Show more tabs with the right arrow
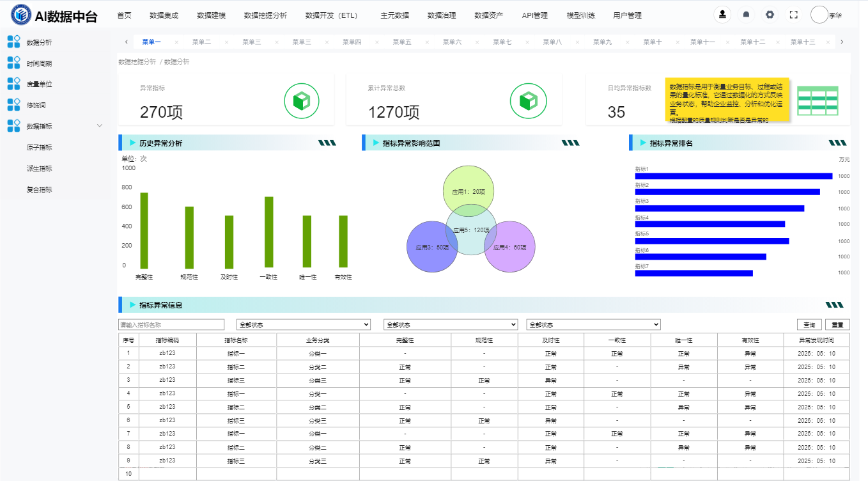Viewport: 868px width, 481px height. pyautogui.click(x=842, y=42)
